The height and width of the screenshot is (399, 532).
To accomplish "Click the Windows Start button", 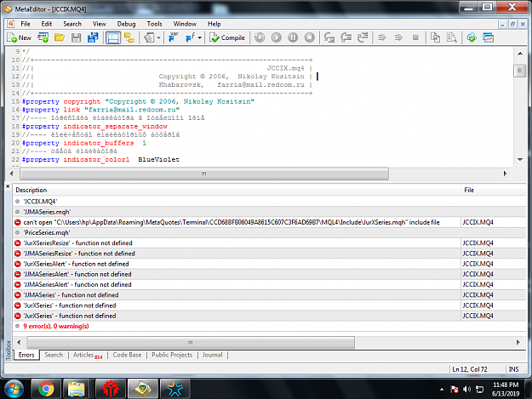I will click(x=14, y=389).
